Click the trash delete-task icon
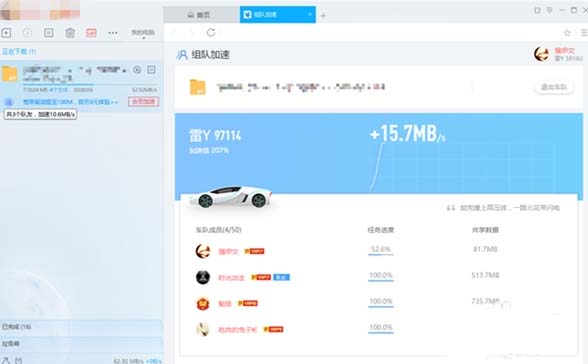 [70, 33]
